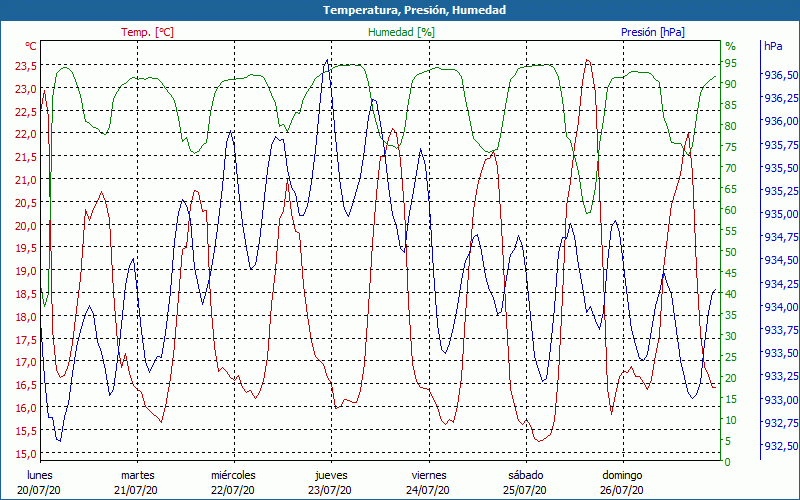Click the 40 humidity axis value
800x500 pixels.
coord(731,294)
